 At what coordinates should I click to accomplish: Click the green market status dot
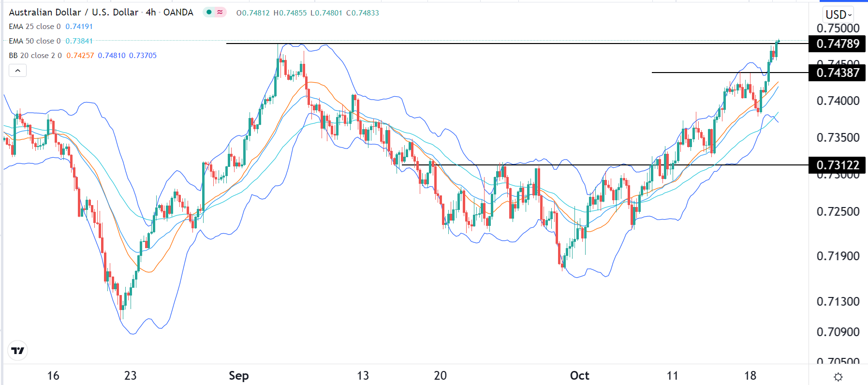click(209, 12)
